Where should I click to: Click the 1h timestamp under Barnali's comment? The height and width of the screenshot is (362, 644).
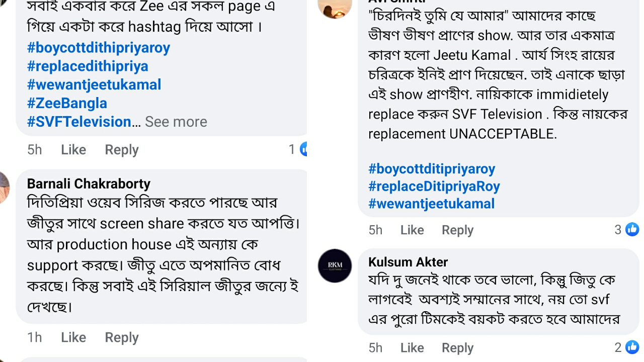coord(34,337)
